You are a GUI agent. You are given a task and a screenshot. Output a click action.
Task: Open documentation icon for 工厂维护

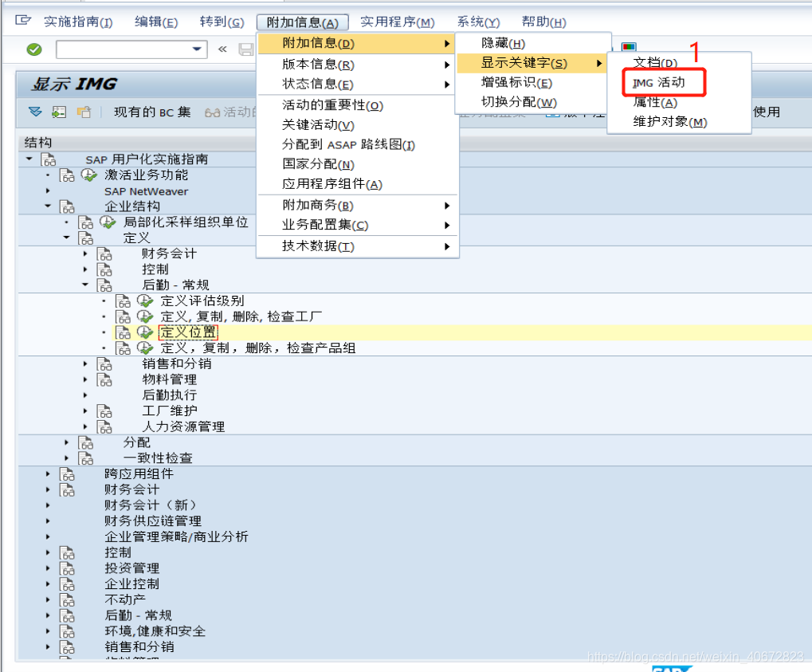pos(104,411)
